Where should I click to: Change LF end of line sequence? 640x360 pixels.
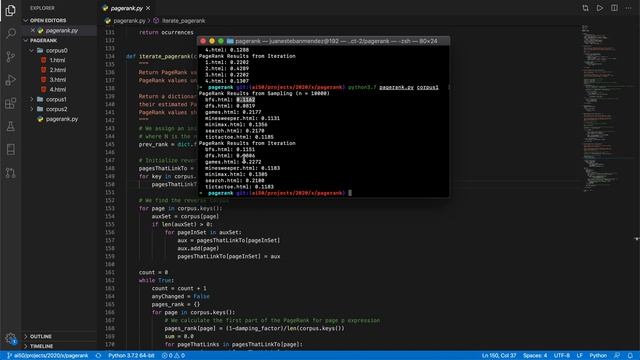point(580,356)
